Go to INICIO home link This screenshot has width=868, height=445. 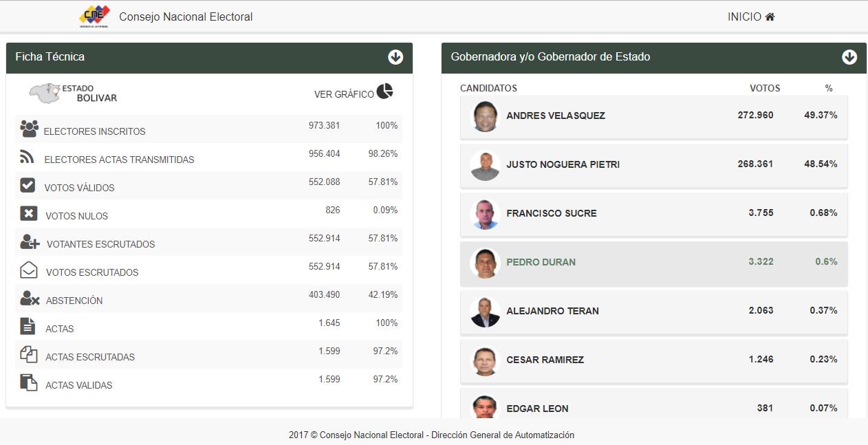(x=751, y=17)
